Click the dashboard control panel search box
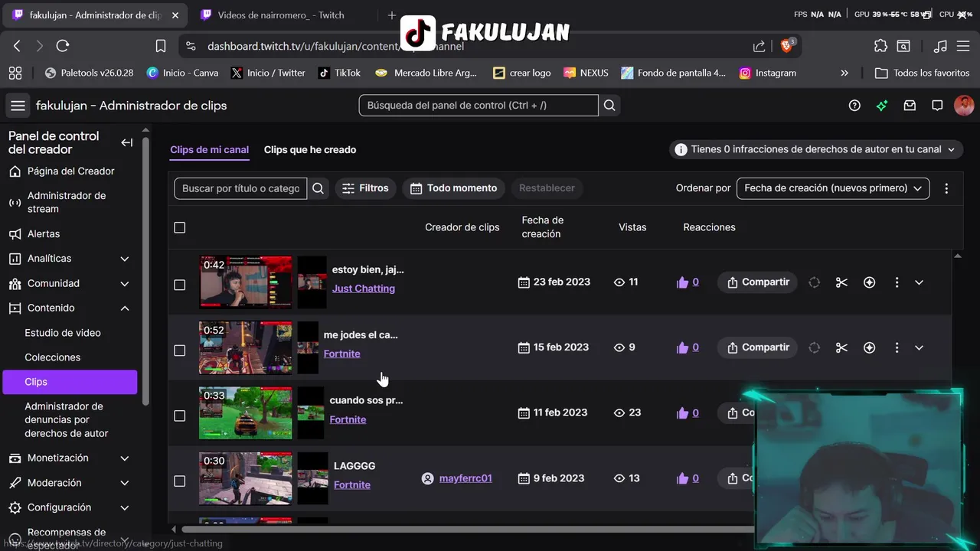This screenshot has width=980, height=551. point(479,106)
